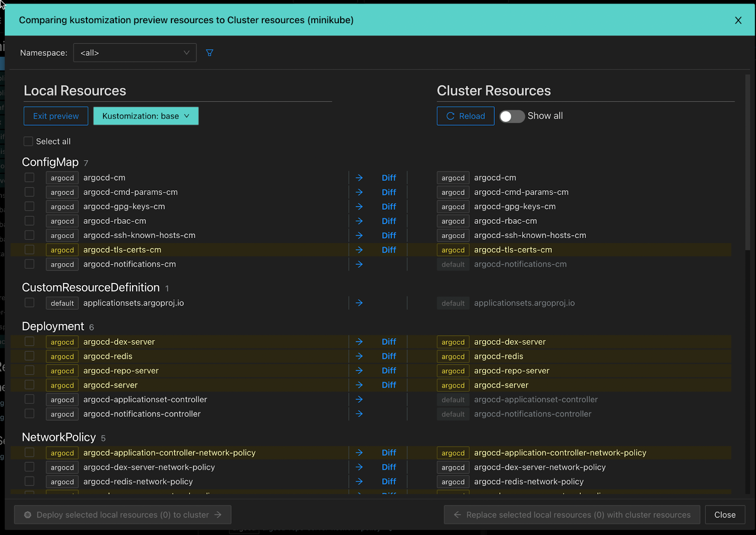
Task: Click the Exit preview button
Action: pos(56,116)
